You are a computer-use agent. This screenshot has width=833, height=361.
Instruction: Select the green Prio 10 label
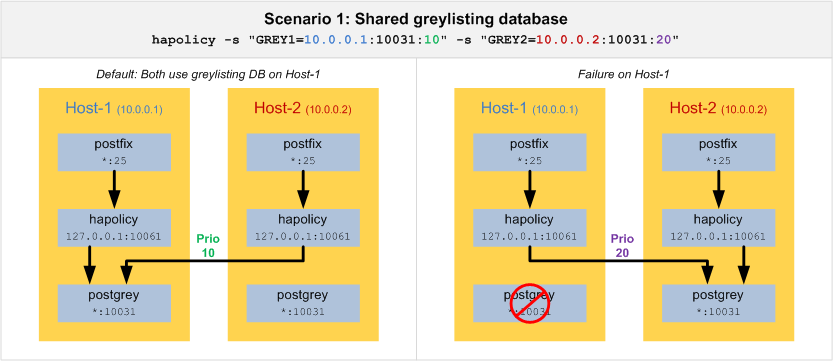pos(208,246)
